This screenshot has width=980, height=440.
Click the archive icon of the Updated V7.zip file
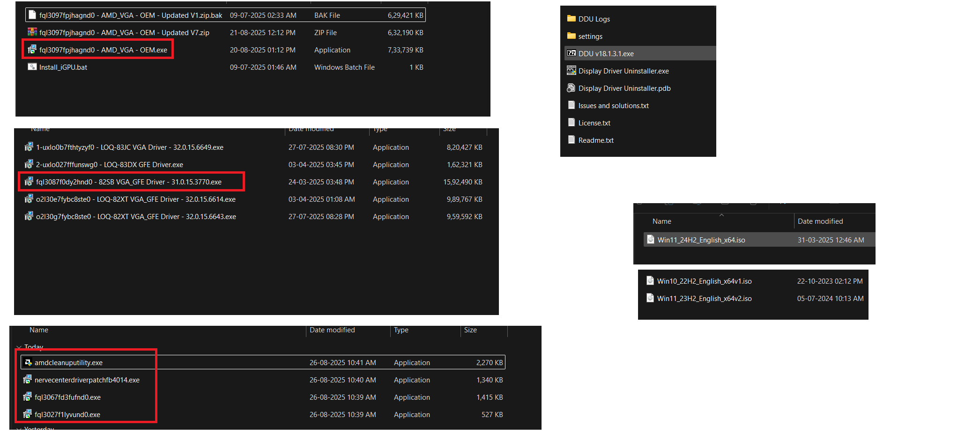(32, 32)
